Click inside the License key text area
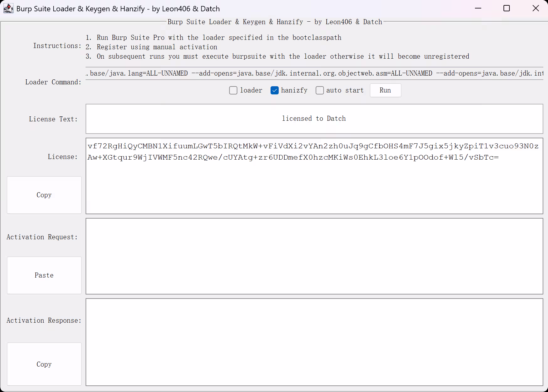 coord(314,176)
